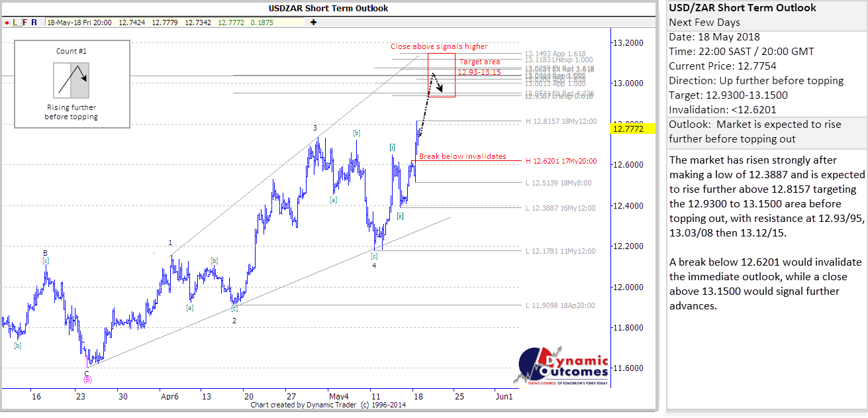
Task: Click the red dot icon in chart toolbar
Action: coord(6,22)
